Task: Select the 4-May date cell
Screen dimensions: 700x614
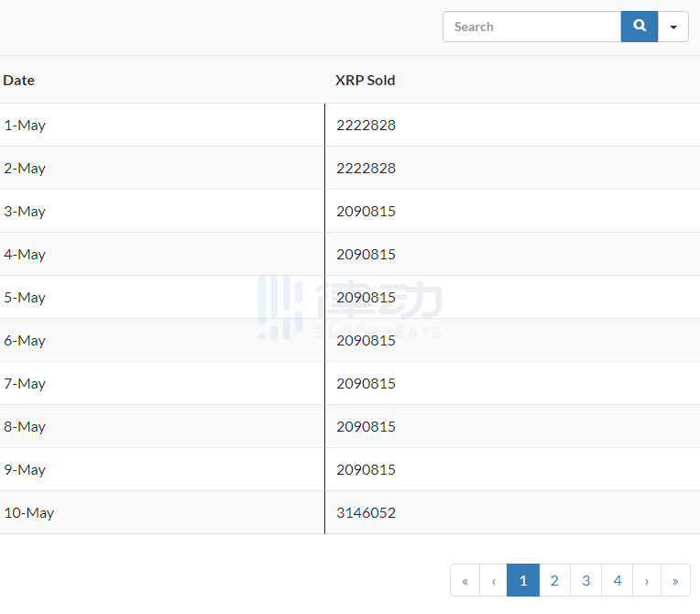Action: tap(162, 255)
